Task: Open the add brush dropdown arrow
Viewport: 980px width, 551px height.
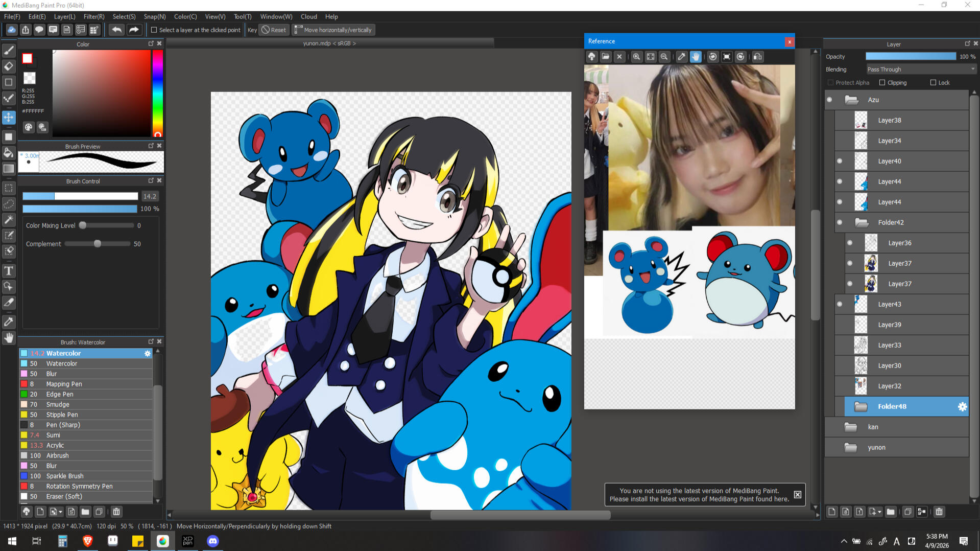Action: click(x=60, y=512)
